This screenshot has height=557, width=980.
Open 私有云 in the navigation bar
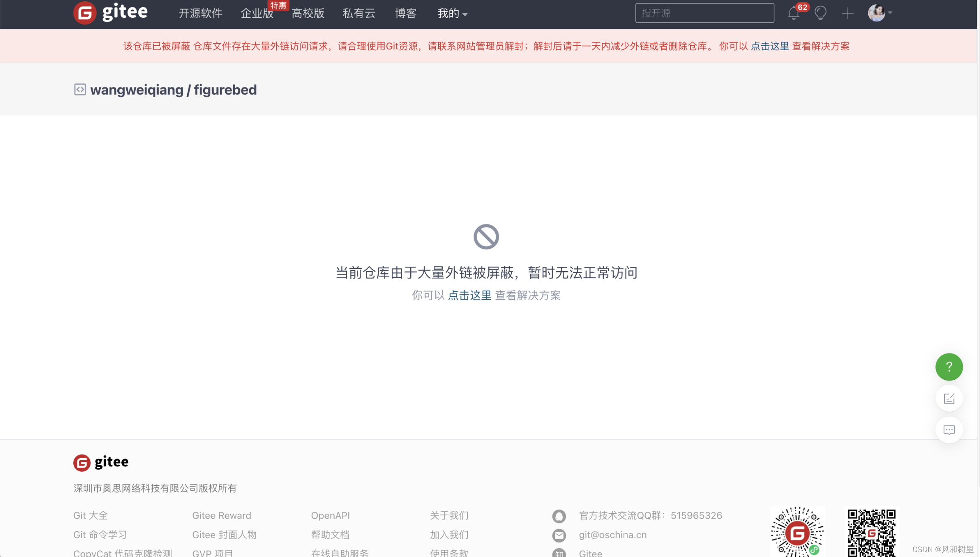coord(359,13)
